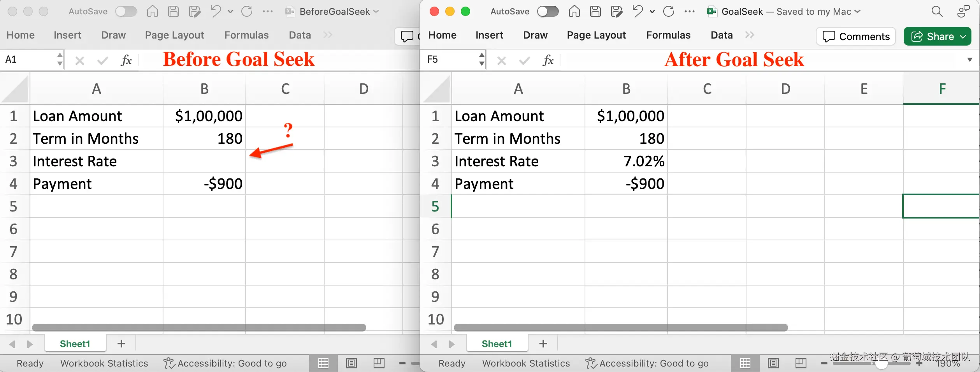The image size is (980, 372).
Task: Switch to Page Layout view in BeforeGoalSeek status bar
Action: click(x=351, y=363)
